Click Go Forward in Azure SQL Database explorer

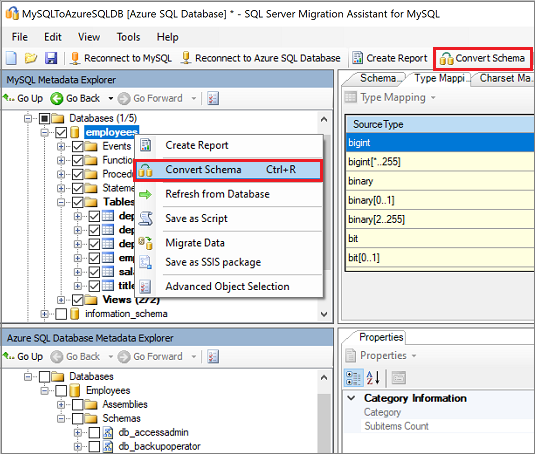click(150, 357)
